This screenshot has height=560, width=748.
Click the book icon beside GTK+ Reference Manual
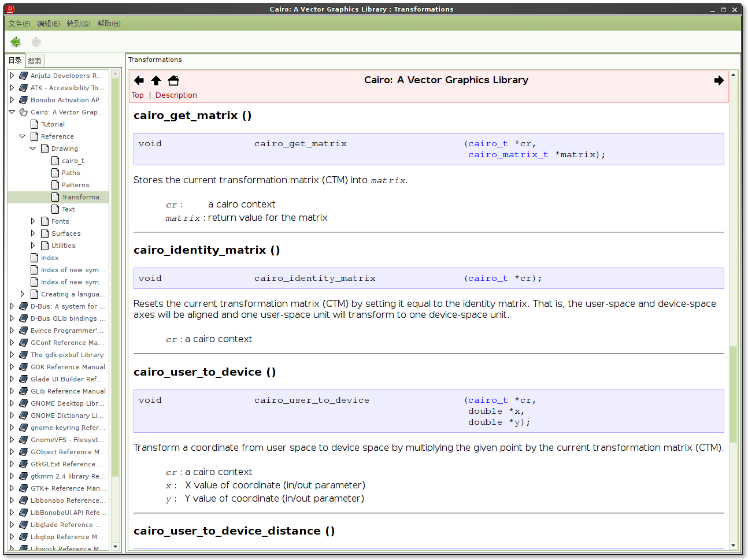pos(23,488)
